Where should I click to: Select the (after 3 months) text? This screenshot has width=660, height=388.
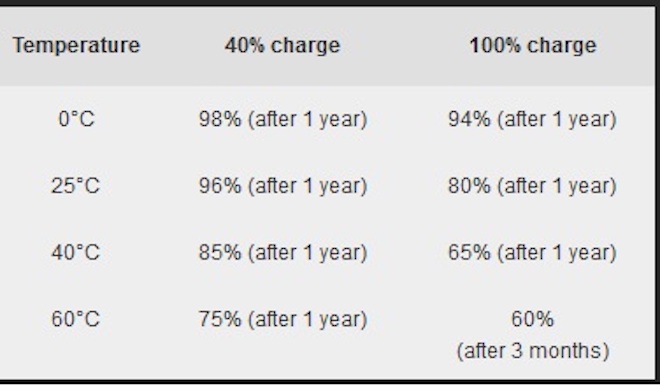tap(533, 351)
